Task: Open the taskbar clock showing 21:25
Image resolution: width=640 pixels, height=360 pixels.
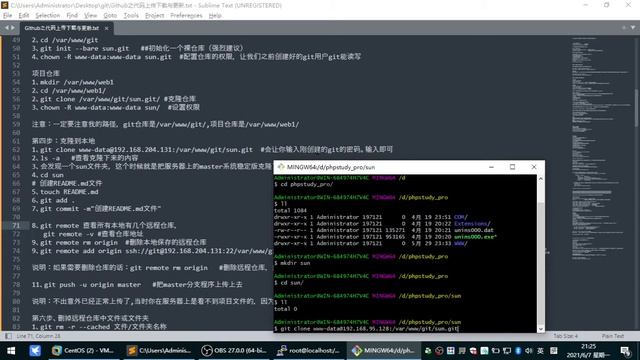Action: (x=588, y=351)
